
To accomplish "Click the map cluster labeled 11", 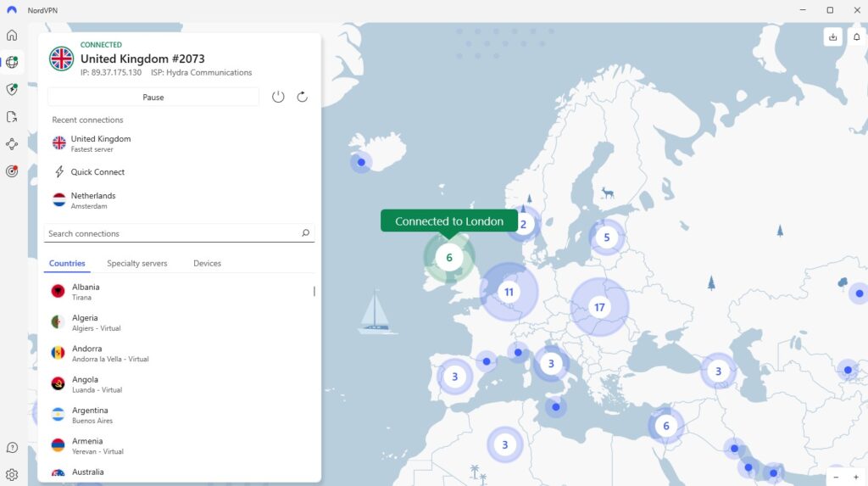I will tap(509, 292).
